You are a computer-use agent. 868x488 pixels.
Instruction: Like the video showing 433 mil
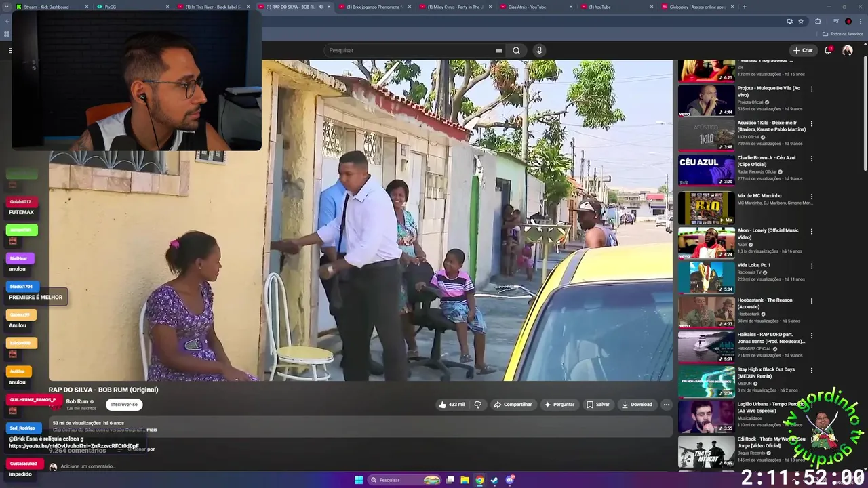tap(452, 405)
